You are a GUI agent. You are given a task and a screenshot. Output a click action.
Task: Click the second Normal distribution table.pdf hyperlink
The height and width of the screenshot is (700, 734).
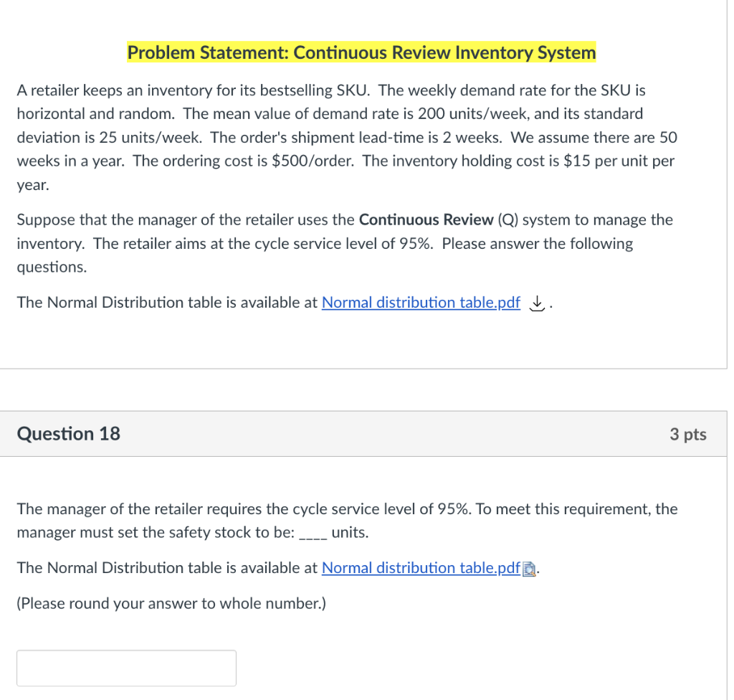point(421,567)
